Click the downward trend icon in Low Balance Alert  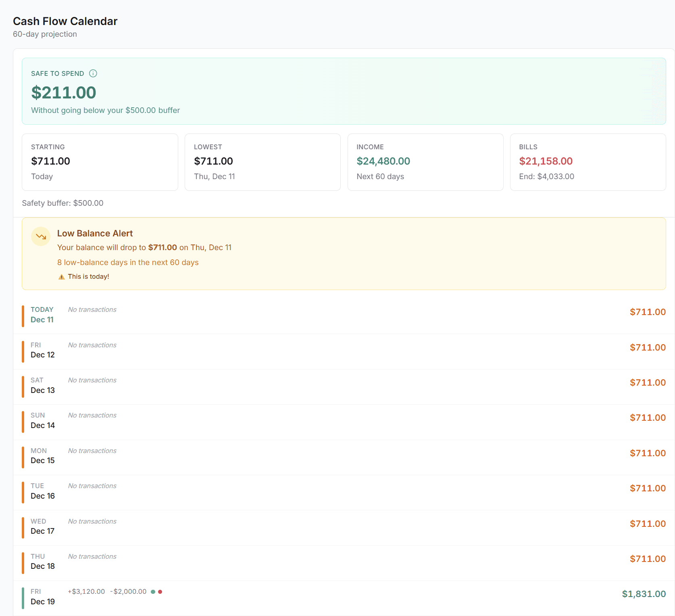click(x=41, y=236)
